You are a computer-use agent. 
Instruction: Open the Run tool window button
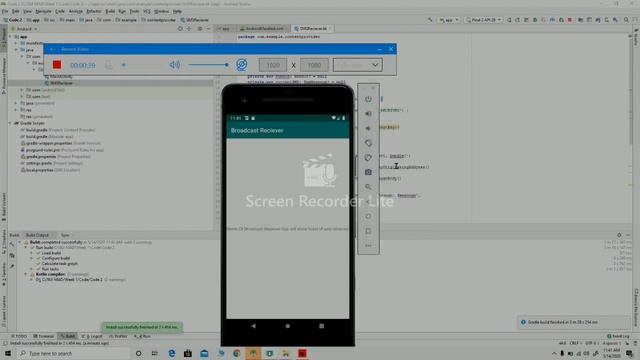click(143, 336)
